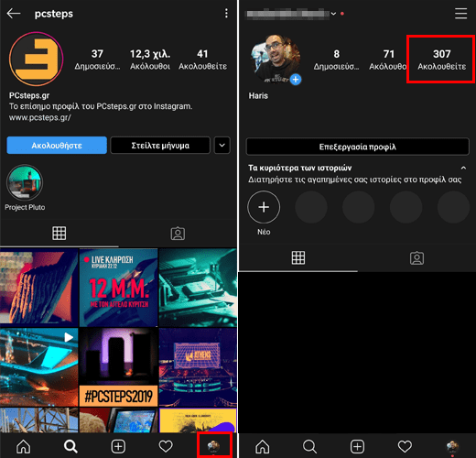
Task: Tap the back arrow on pcsteps profile
Action: point(14,14)
